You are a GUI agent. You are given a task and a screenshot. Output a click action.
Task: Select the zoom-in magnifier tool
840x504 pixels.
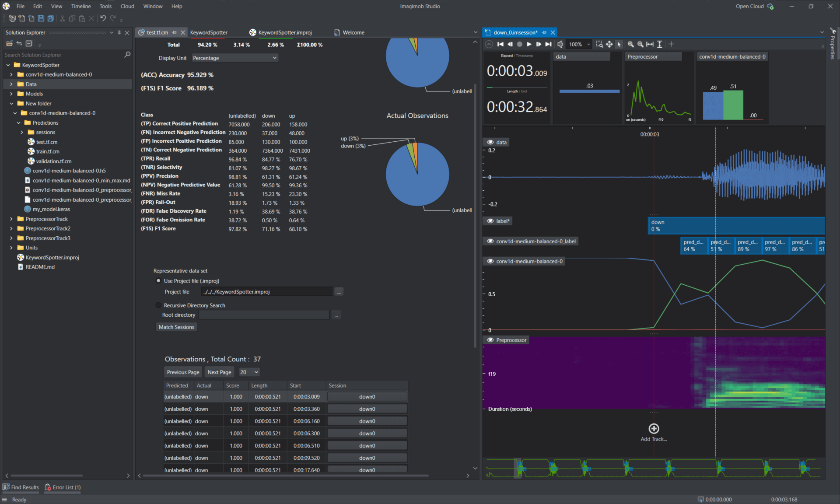coord(631,44)
